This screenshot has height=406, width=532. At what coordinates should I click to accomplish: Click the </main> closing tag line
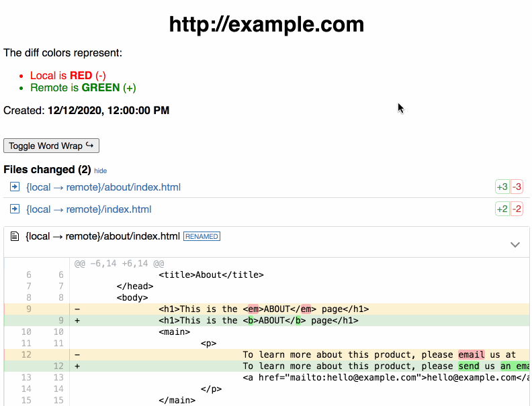coord(177,400)
